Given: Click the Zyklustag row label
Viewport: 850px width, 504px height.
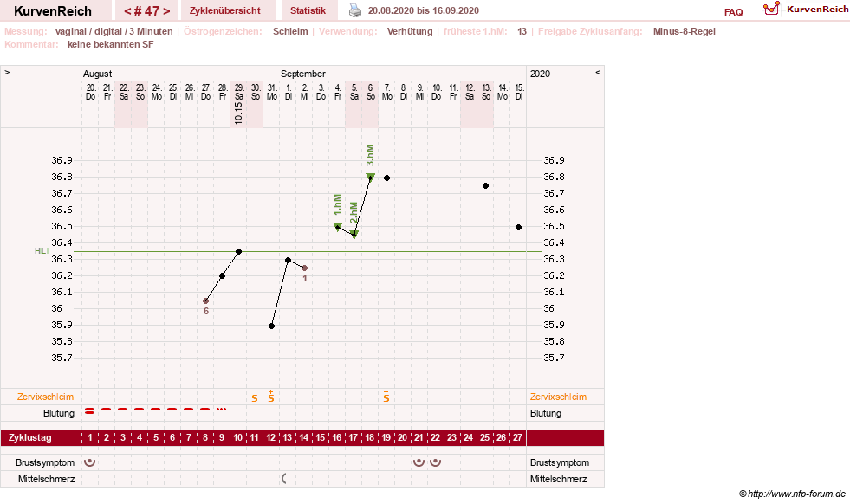Looking at the screenshot, I should pyautogui.click(x=29, y=437).
